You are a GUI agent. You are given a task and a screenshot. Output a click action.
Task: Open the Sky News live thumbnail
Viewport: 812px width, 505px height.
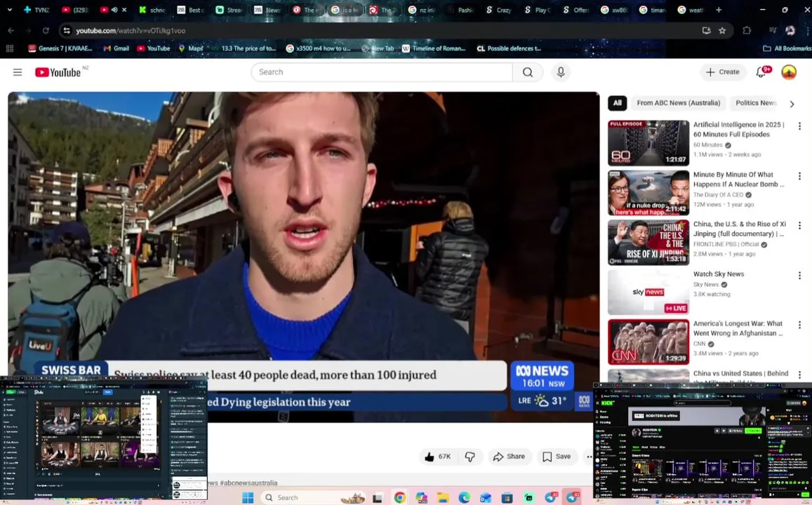(648, 292)
